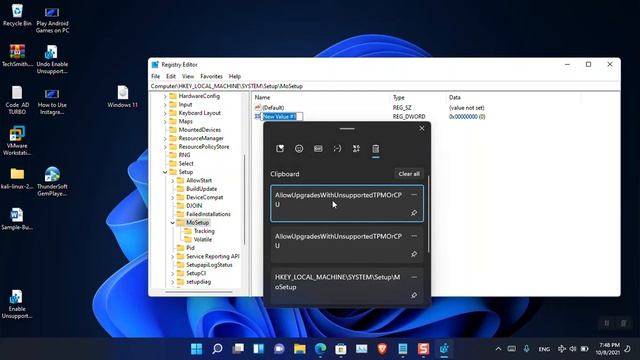Select the FailedInstallations key
Viewport: 640px width, 360px height.
click(208, 214)
